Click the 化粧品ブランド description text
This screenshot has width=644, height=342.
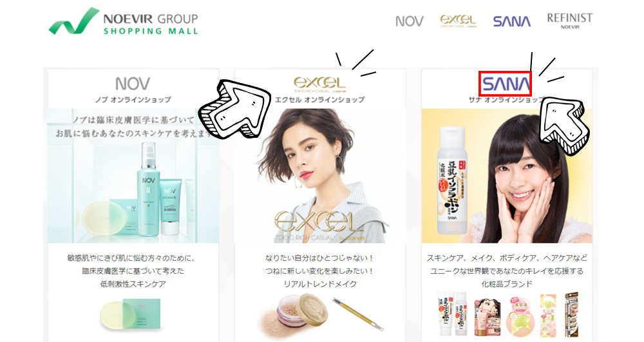pyautogui.click(x=507, y=284)
